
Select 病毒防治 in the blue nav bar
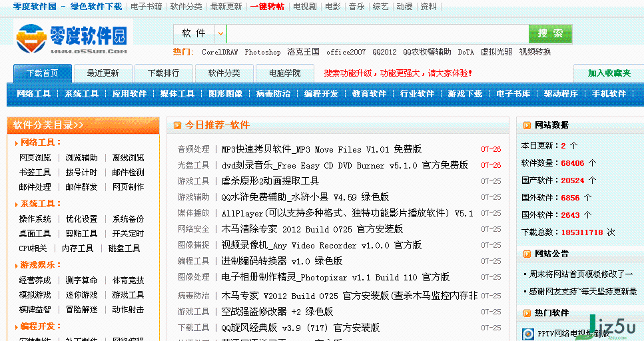[x=273, y=94]
